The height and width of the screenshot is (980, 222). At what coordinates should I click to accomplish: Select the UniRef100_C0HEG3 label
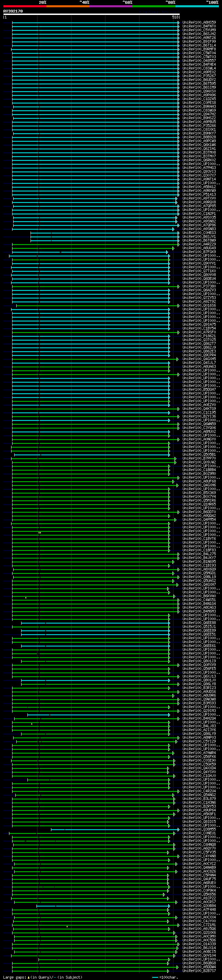[x=199, y=233]
